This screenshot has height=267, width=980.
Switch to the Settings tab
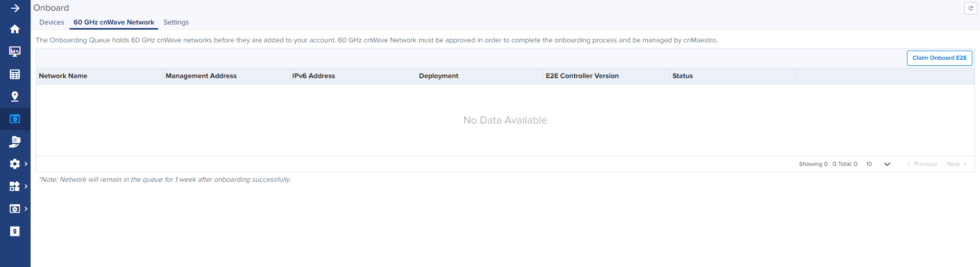pos(176,22)
